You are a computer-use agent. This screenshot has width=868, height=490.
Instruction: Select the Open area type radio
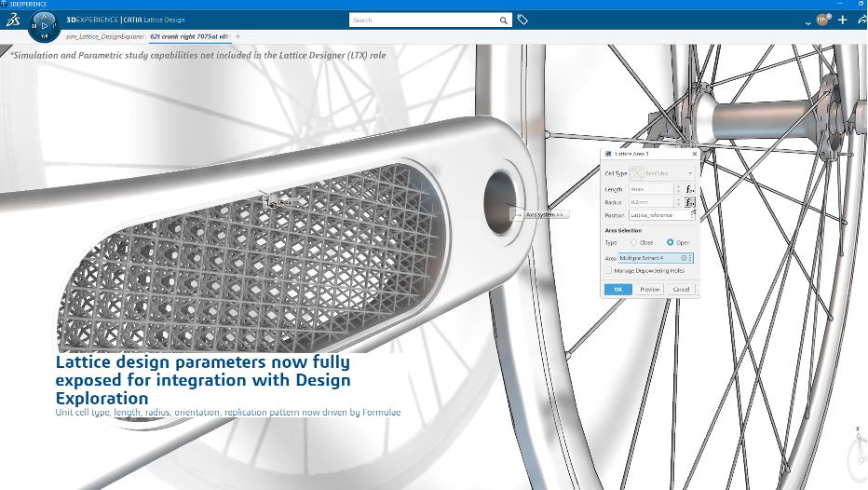click(x=670, y=242)
